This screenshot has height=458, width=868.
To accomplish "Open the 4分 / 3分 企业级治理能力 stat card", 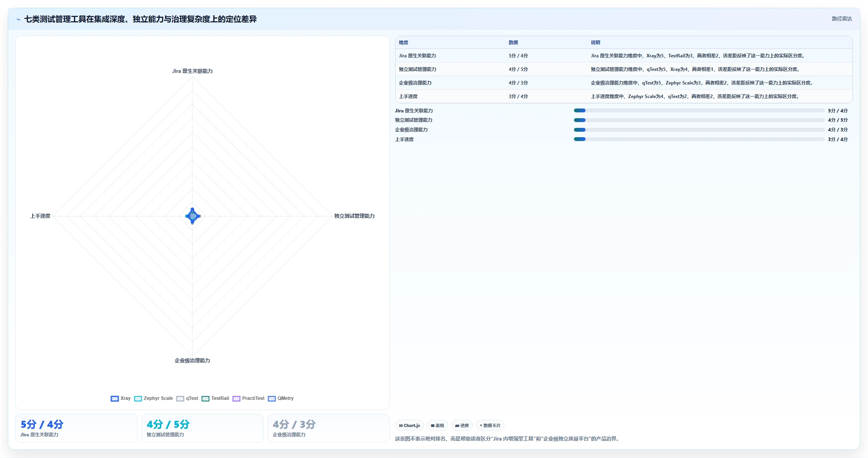I will tap(329, 428).
